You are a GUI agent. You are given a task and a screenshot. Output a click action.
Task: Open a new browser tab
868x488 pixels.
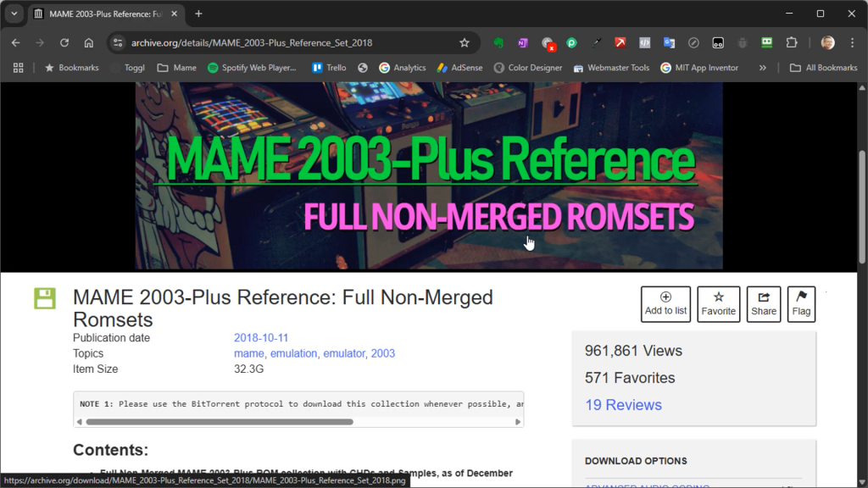tap(198, 14)
